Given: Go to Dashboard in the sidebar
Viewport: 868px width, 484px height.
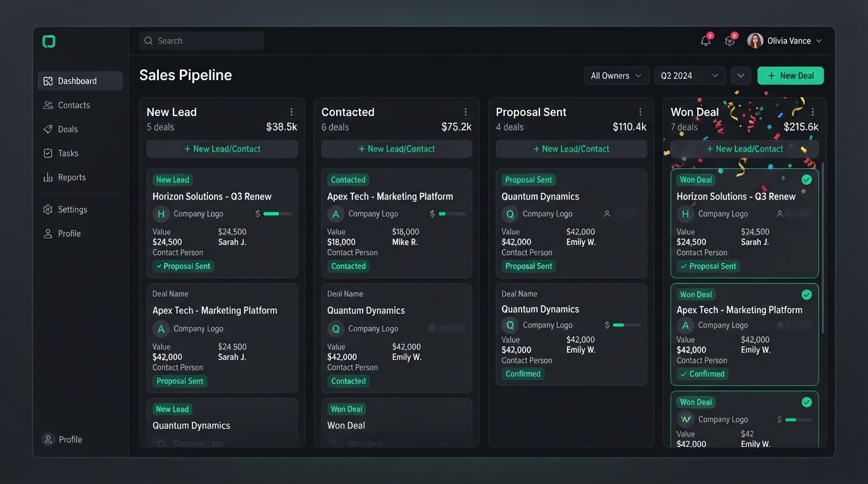Looking at the screenshot, I should 80,81.
